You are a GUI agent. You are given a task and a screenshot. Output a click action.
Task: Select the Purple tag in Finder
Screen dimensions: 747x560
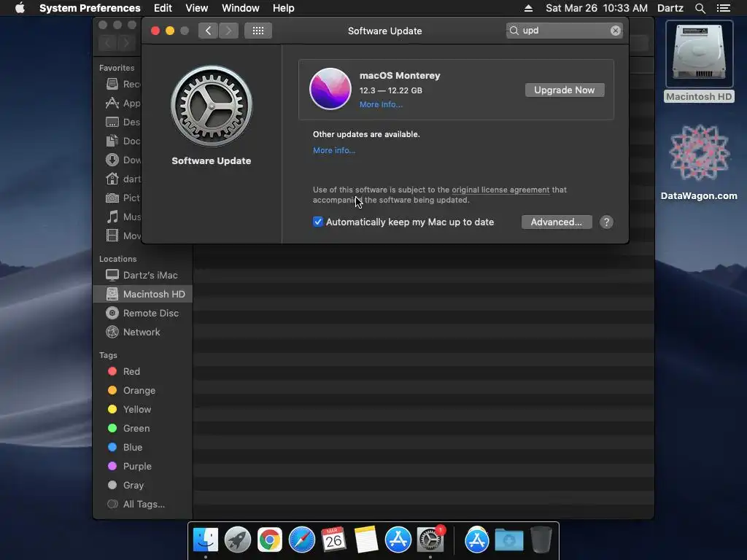click(x=143, y=467)
